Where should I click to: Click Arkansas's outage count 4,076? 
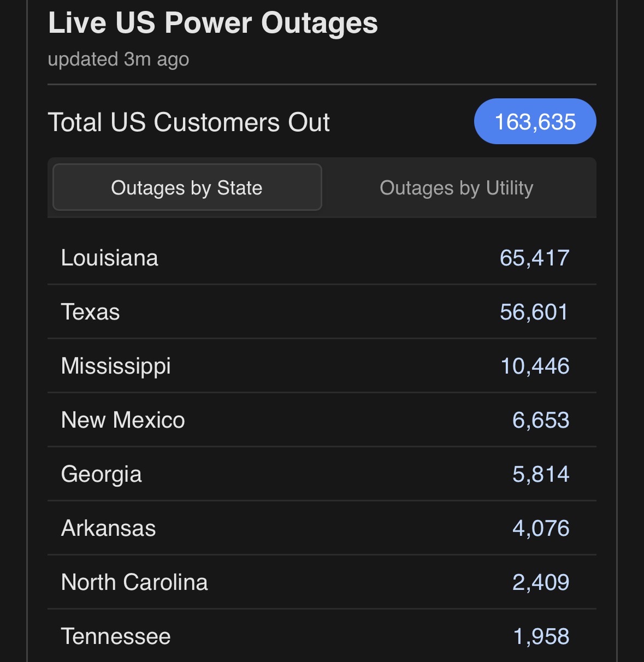(540, 528)
